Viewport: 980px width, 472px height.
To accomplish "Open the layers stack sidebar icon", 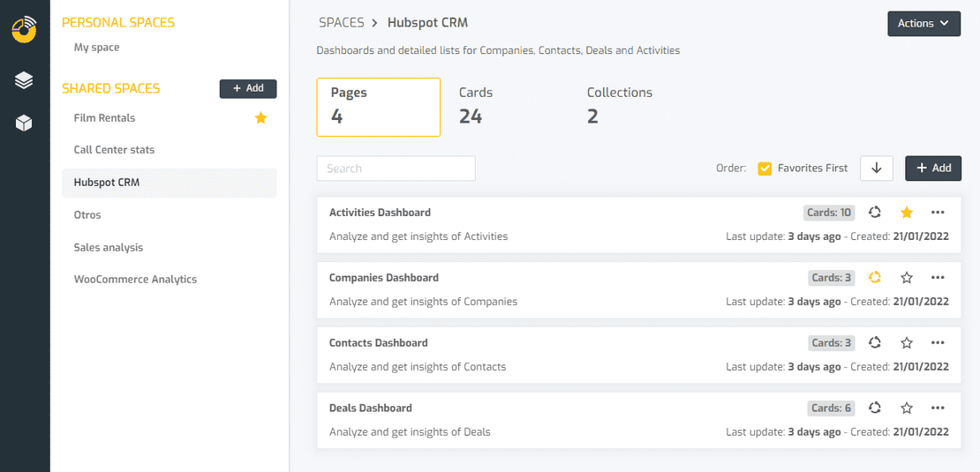I will click(25, 80).
